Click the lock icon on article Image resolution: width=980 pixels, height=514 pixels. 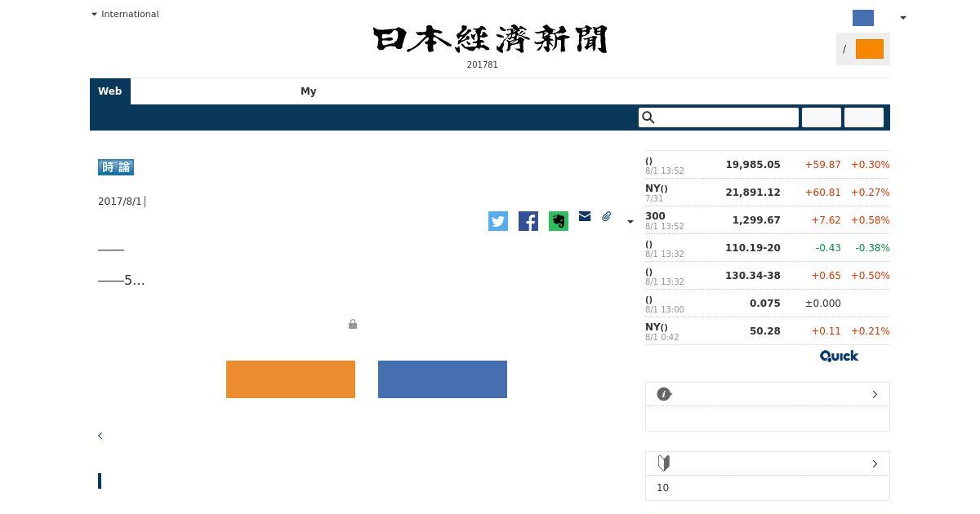[353, 324]
